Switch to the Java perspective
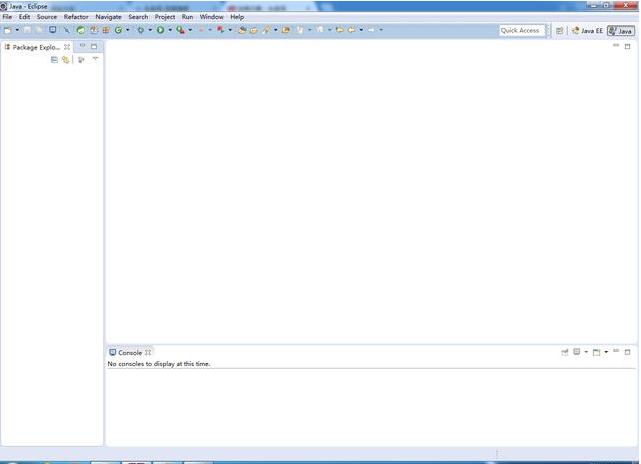 pos(621,31)
